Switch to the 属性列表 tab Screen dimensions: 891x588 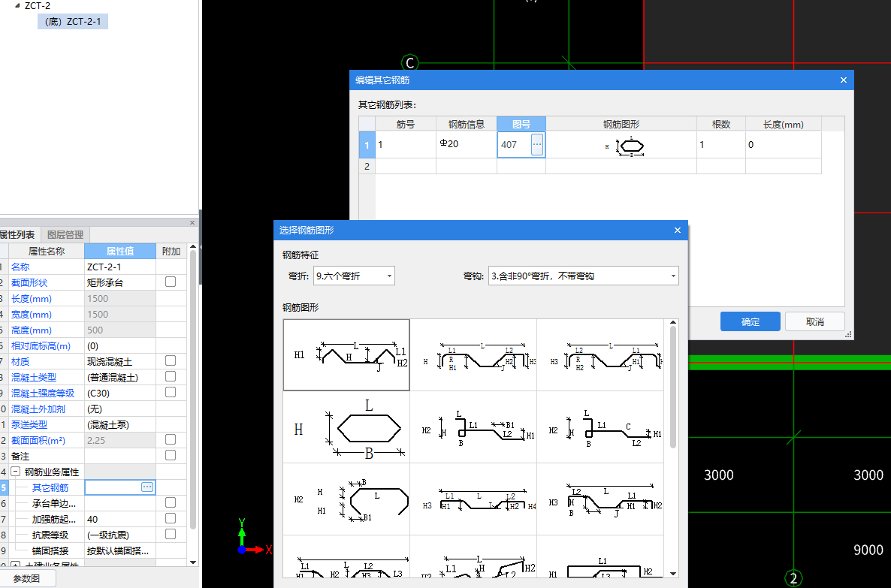tap(17, 234)
